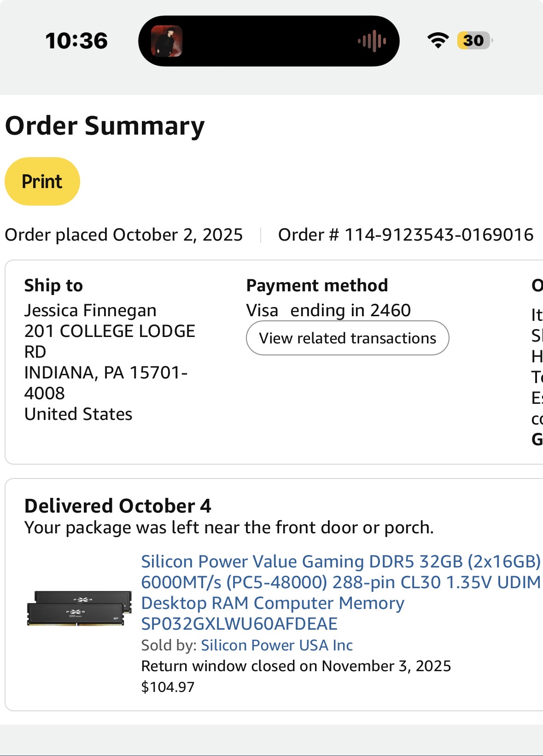Tap the 10:36 clock in the status bar
This screenshot has width=543, height=756.
[76, 41]
